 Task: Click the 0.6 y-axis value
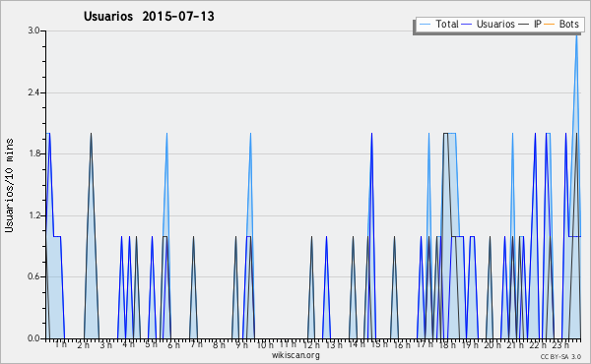(x=33, y=276)
